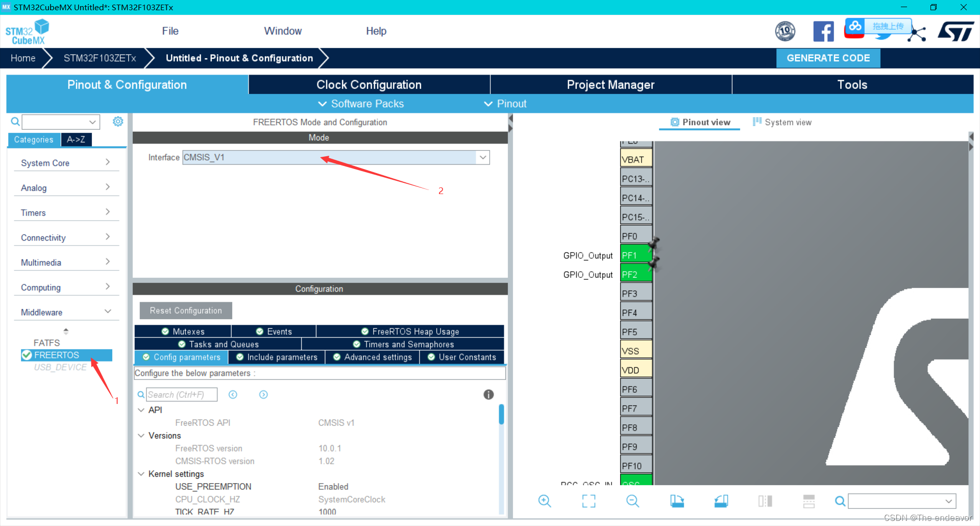Rotate the chip clockwise icon

677,501
